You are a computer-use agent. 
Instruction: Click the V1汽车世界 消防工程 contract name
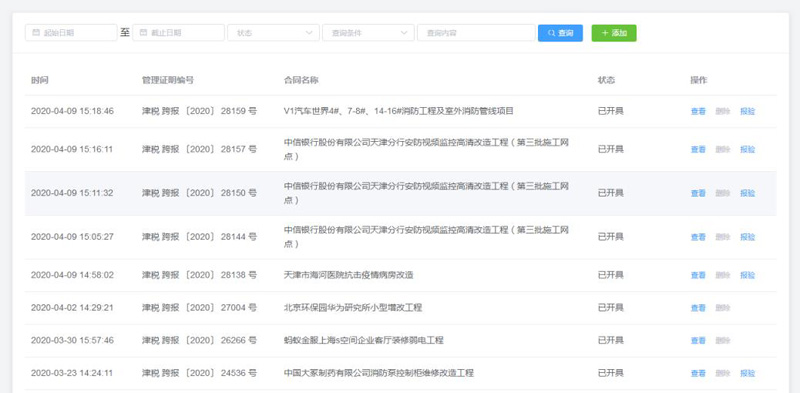tap(398, 111)
